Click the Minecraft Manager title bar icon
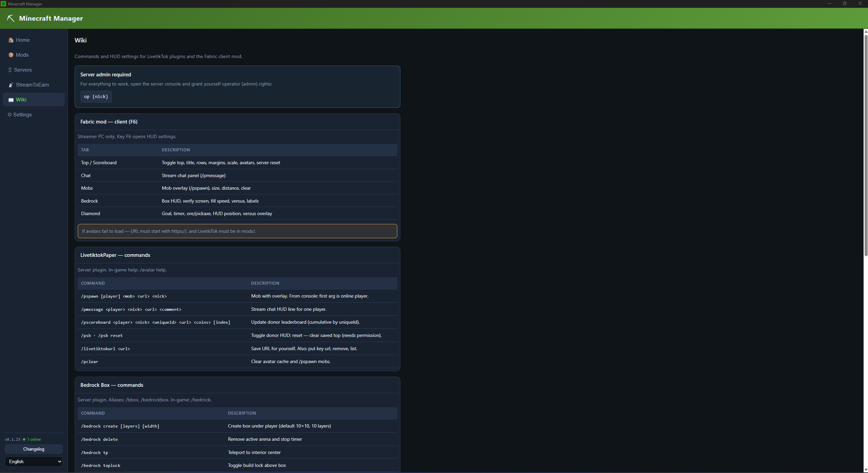 tap(3, 4)
